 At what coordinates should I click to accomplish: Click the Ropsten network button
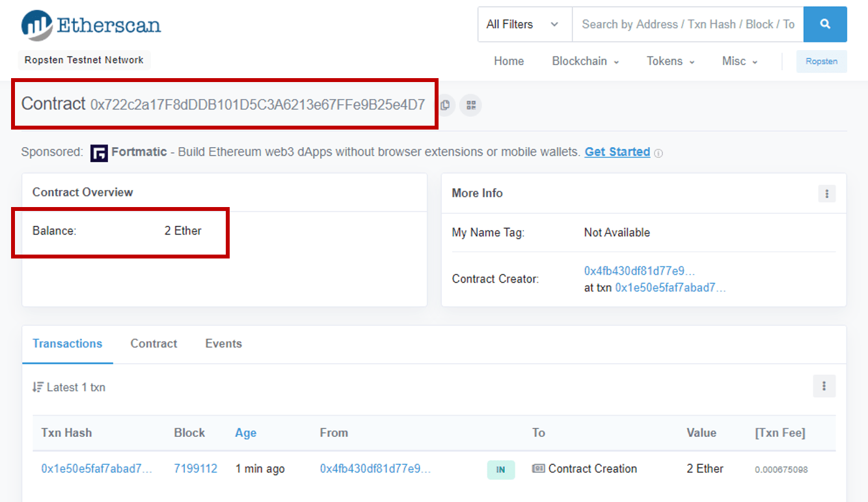821,61
